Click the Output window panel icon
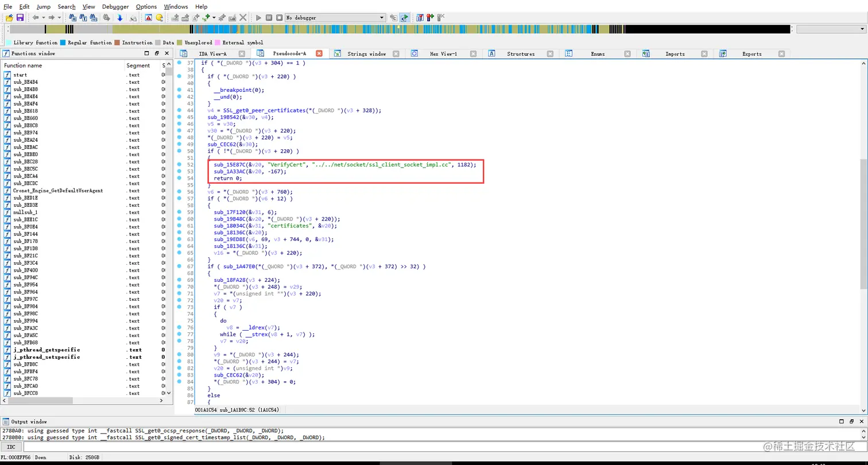 point(6,422)
